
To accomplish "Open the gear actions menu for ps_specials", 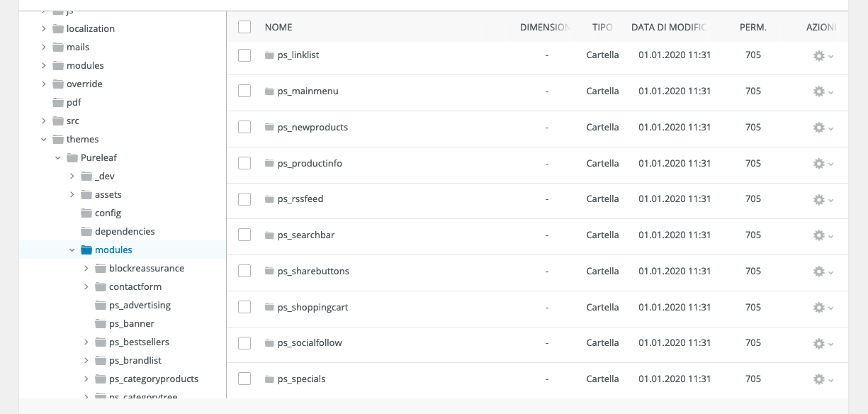I will coord(822,379).
